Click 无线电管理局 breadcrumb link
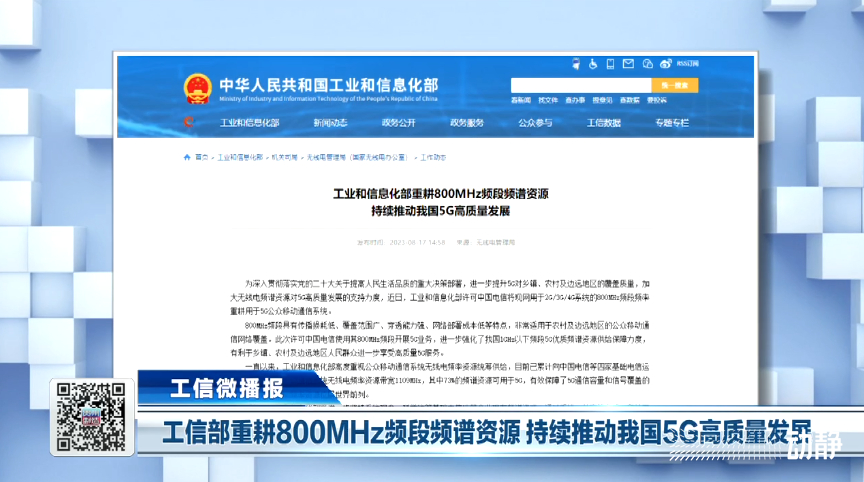Image resolution: width=864 pixels, height=482 pixels. click(357, 158)
